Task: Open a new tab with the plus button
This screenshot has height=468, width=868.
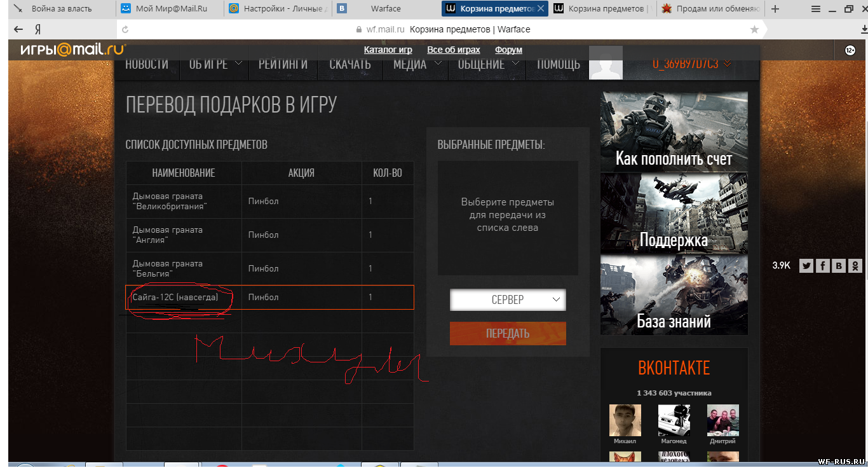Action: 775,9
